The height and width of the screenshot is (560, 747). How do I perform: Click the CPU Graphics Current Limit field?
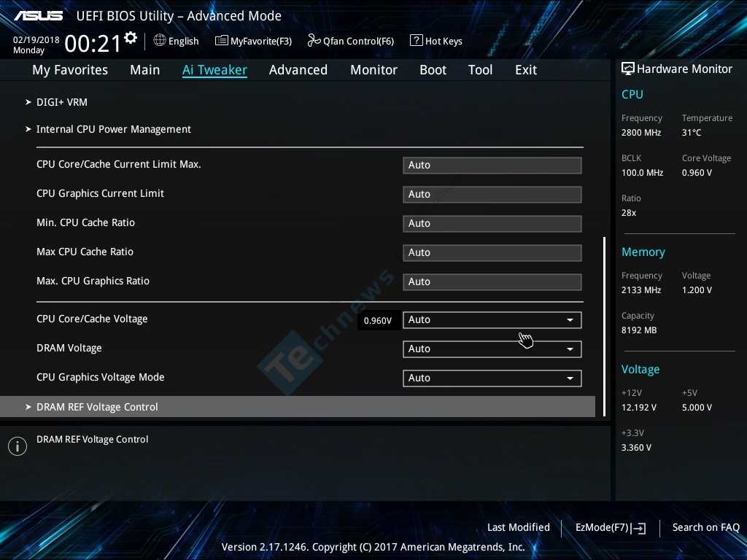(492, 194)
